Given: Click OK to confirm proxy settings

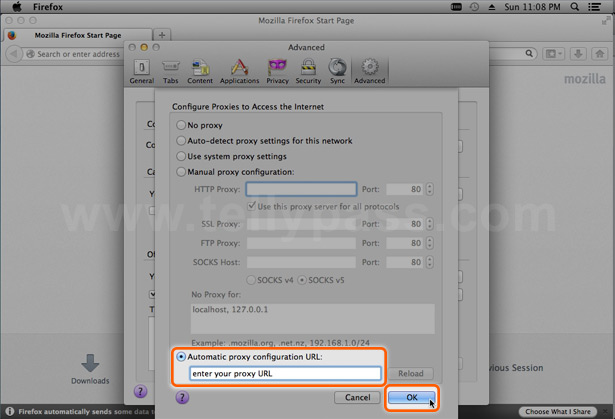Looking at the screenshot, I should coord(411,397).
